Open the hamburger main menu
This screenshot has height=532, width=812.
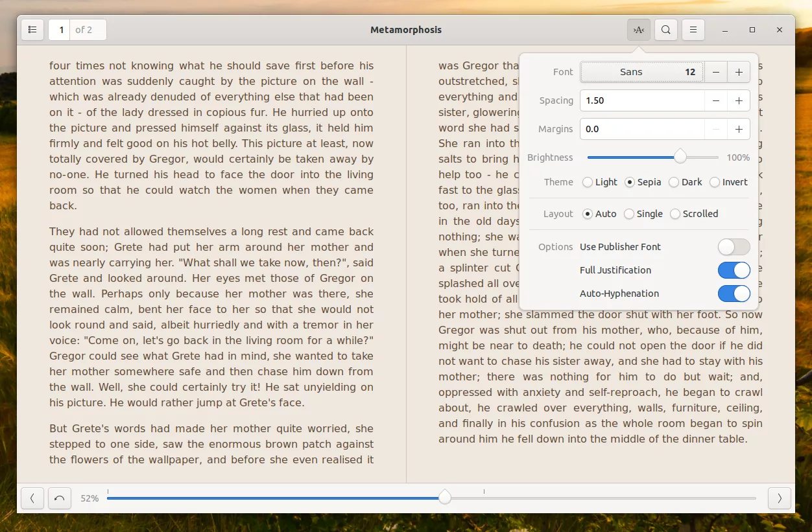[x=693, y=30]
